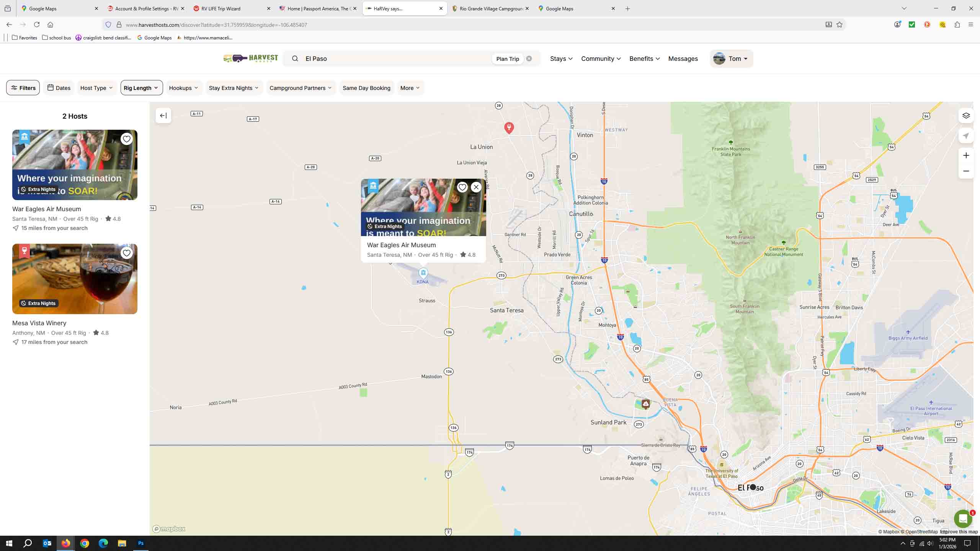Viewport: 980px width, 551px height.
Task: Zoom out with the minus button
Action: [x=966, y=171]
